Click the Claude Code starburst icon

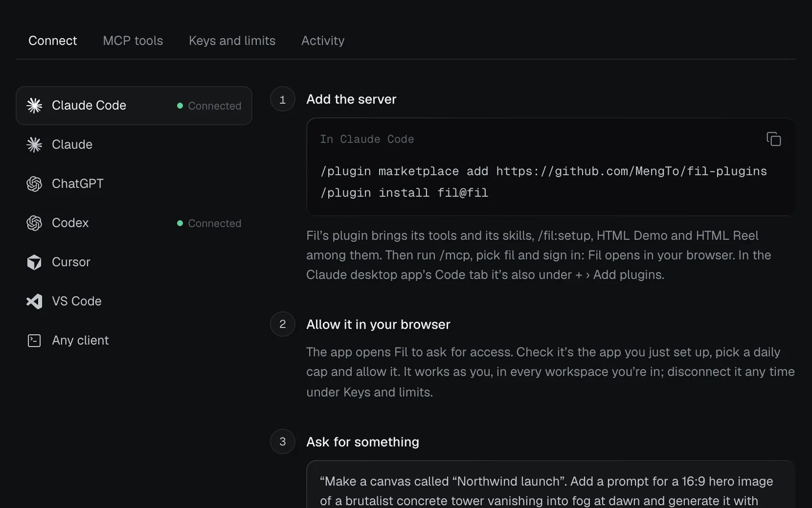click(35, 106)
